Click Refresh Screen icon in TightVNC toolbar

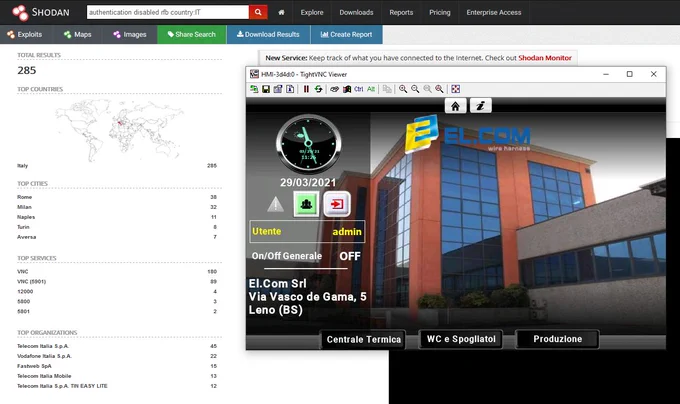tap(319, 89)
